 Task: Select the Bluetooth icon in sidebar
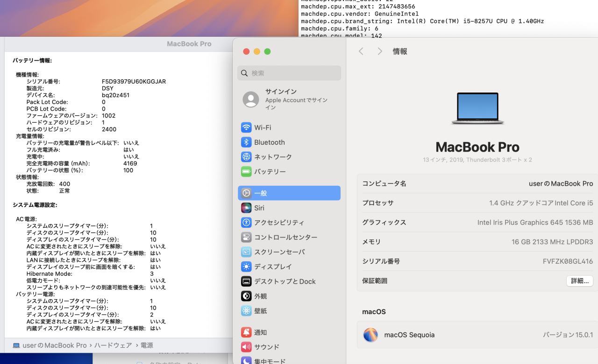pos(246,142)
